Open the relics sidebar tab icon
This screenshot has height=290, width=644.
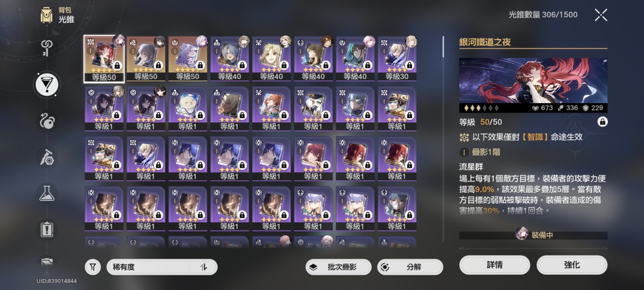coord(47,121)
